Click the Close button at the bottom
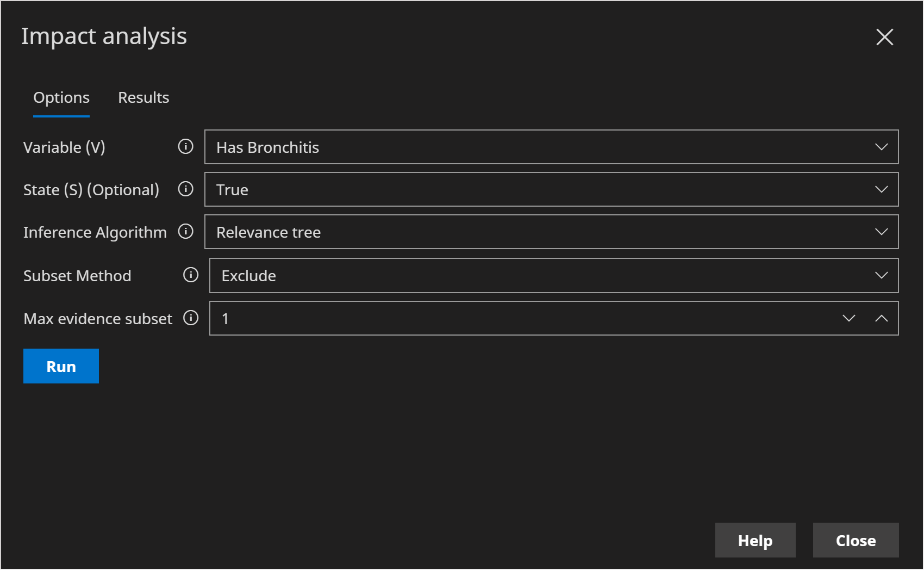The height and width of the screenshot is (570, 924). pos(856,540)
